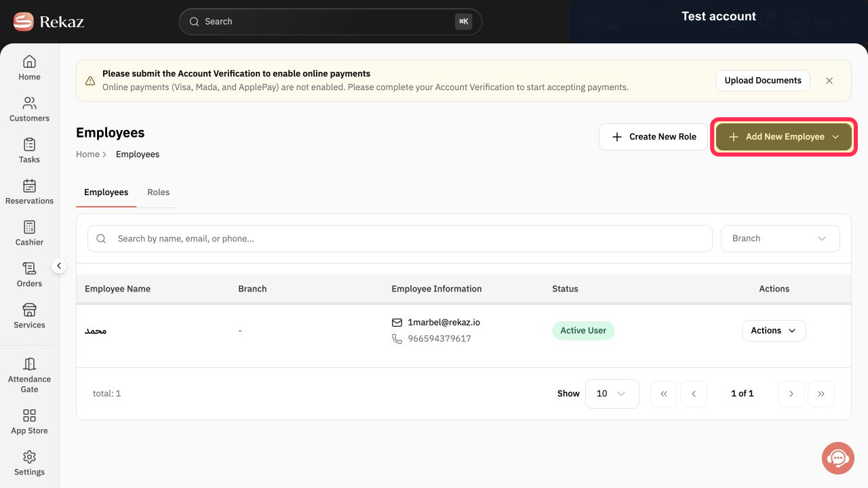The width and height of the screenshot is (868, 488).
Task: Open Orders from the sidebar
Action: click(x=29, y=274)
